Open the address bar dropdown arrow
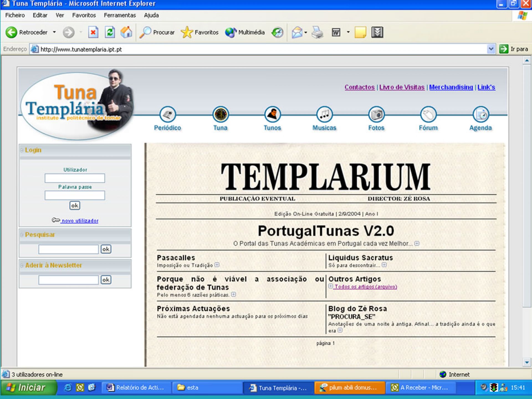Image resolution: width=532 pixels, height=399 pixels. pyautogui.click(x=491, y=49)
